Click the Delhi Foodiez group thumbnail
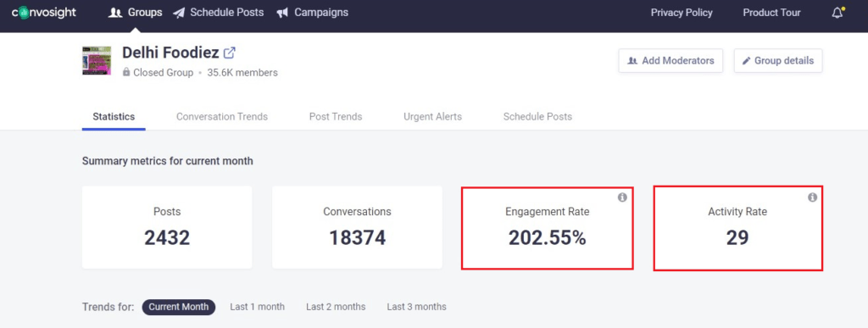Viewport: 868px width, 328px height. 97,61
